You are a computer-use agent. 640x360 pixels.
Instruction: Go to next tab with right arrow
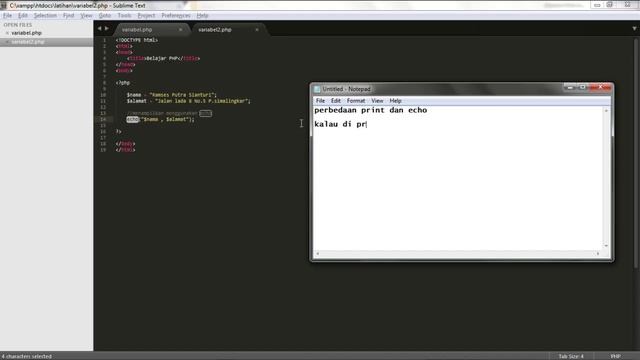click(107, 29)
